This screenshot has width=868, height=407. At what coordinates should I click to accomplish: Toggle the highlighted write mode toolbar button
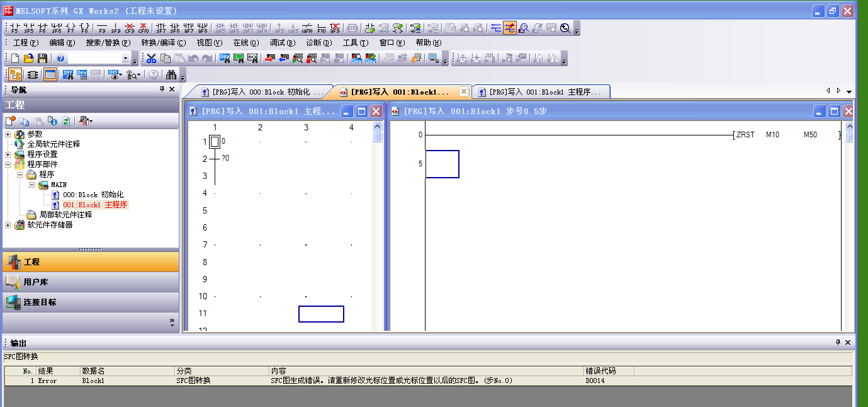click(x=509, y=28)
